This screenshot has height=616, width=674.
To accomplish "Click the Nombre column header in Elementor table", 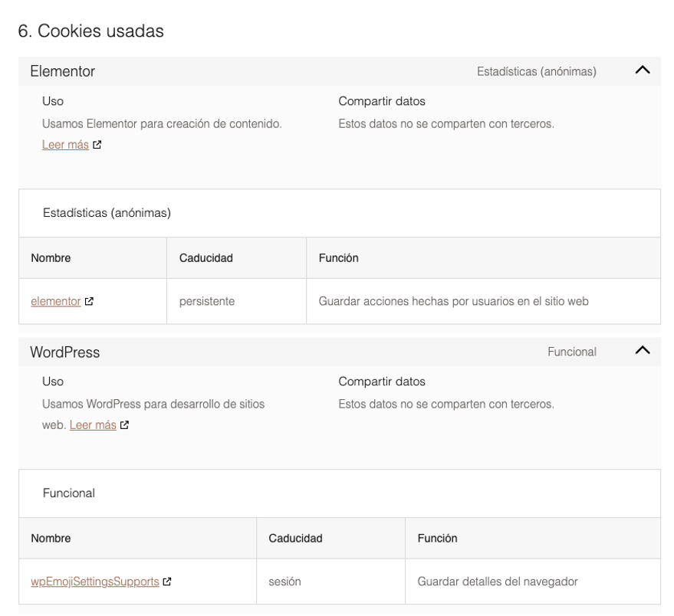I will 51,258.
